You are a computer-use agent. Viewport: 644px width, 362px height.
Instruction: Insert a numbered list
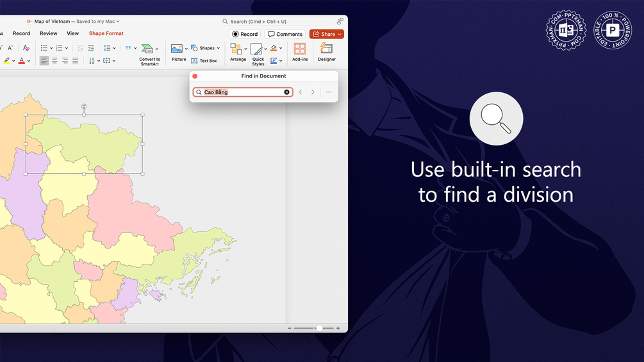[x=59, y=48]
